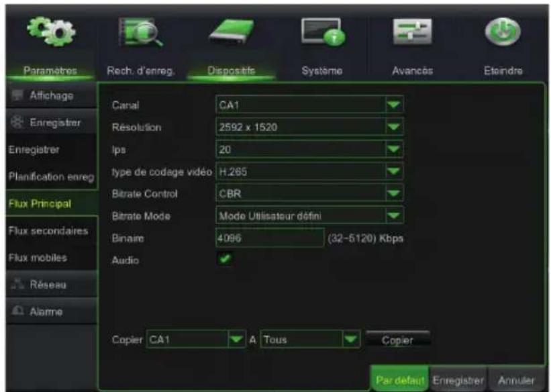Select Flux Principal in sidebar
This screenshot has height=392, width=551.
click(x=51, y=203)
